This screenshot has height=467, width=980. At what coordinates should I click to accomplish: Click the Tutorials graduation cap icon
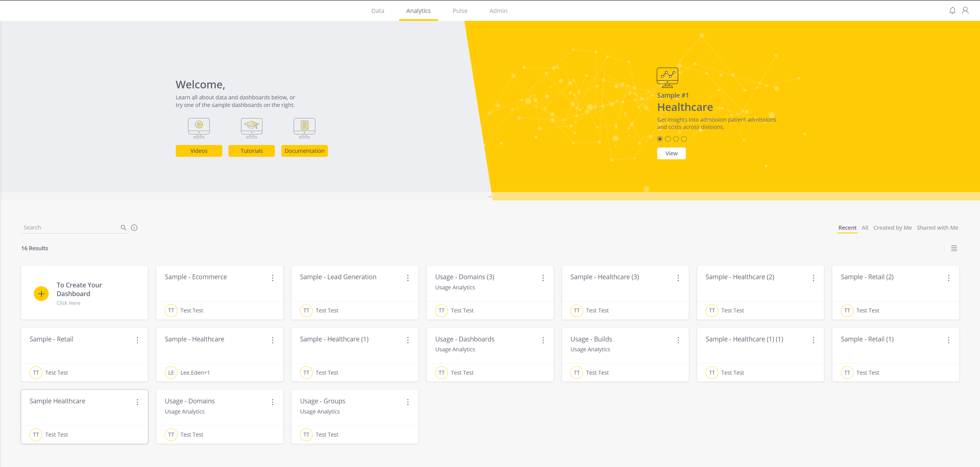252,128
